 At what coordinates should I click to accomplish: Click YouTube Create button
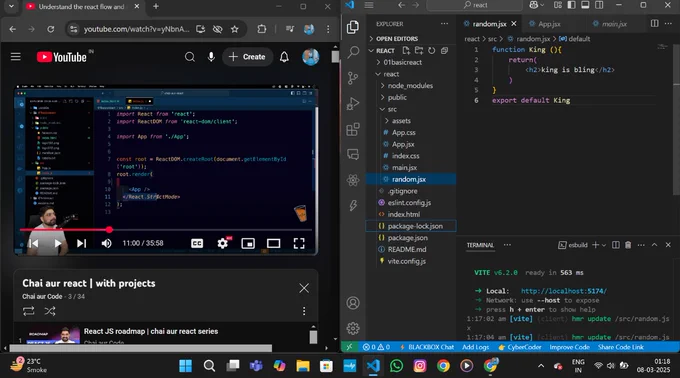click(x=247, y=57)
